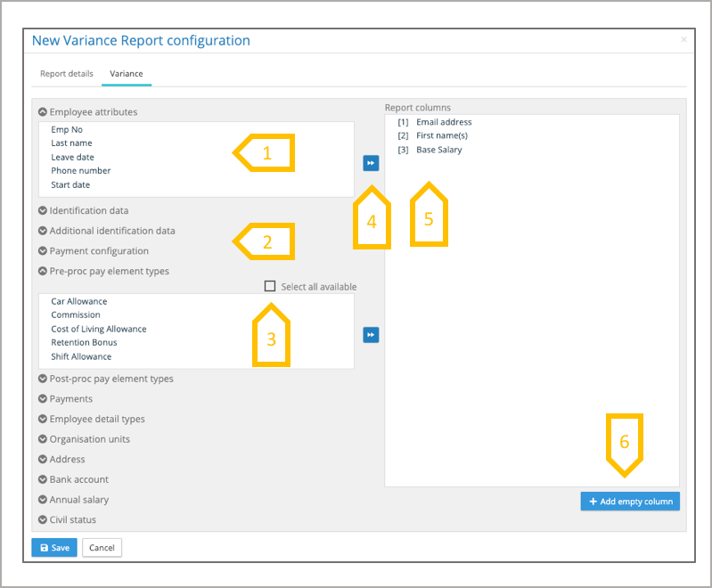Select Emp No in attributes list
The height and width of the screenshot is (588, 712).
click(67, 129)
